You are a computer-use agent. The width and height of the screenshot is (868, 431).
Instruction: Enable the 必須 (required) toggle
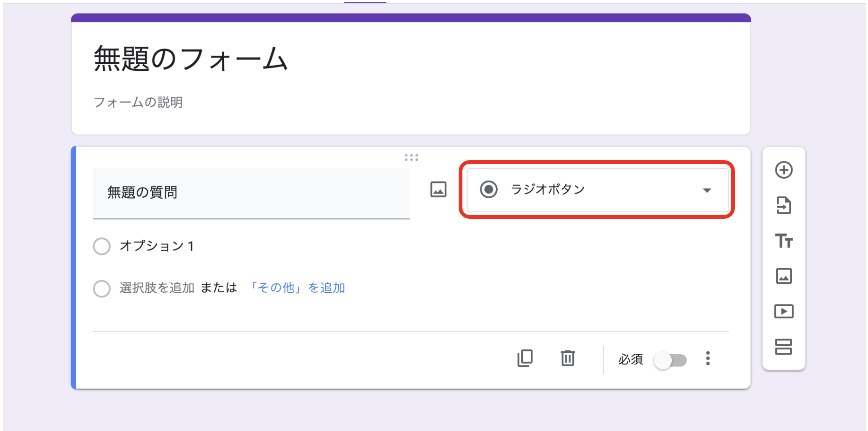tap(671, 359)
